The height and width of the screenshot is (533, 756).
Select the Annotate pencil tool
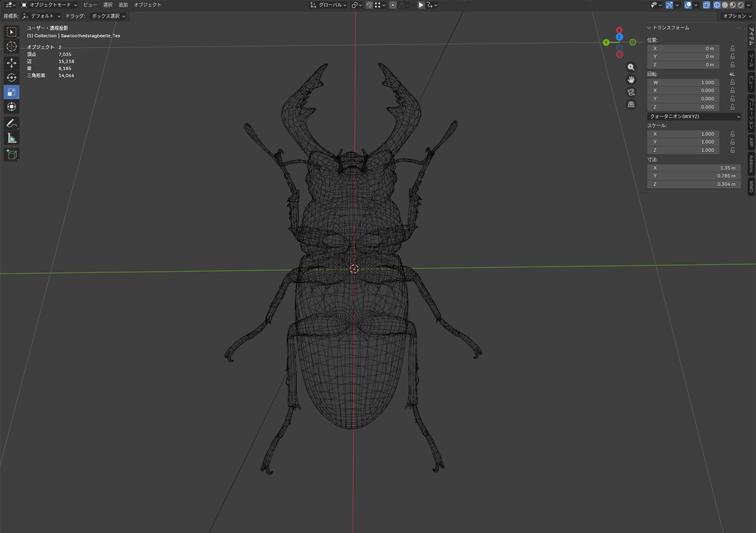(x=12, y=123)
